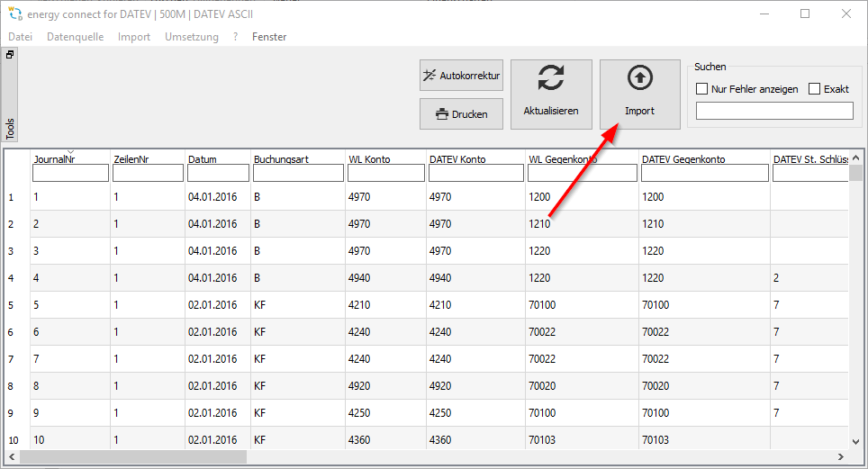The width and height of the screenshot is (868, 469).
Task: Click the horizontal scrollbar right arrow
Action: (841, 456)
